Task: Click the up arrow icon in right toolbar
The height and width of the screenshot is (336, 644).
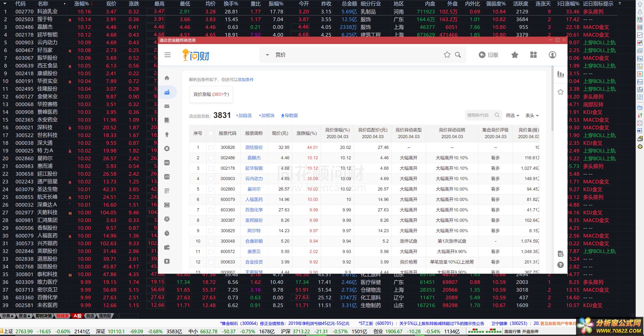Action: point(640,4)
